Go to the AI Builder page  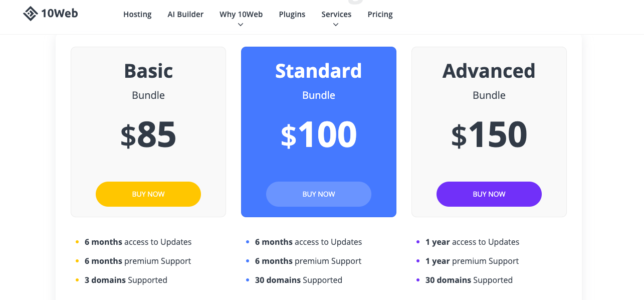tap(185, 14)
